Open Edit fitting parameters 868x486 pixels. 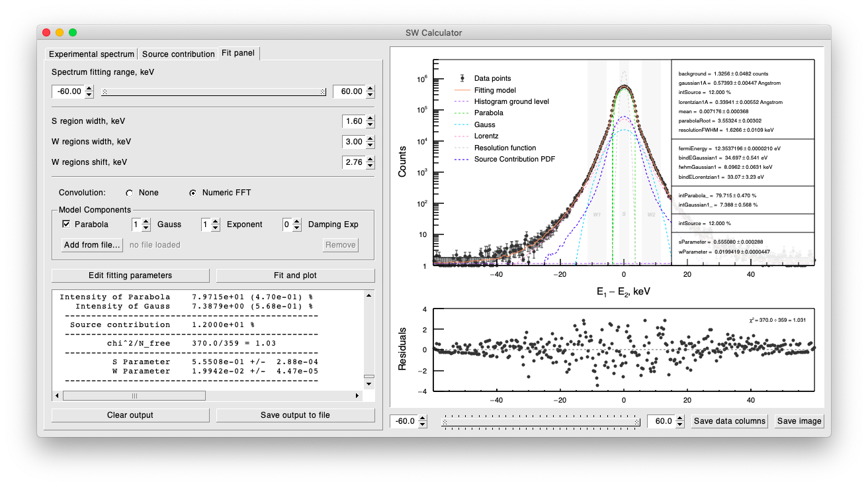[x=130, y=275]
